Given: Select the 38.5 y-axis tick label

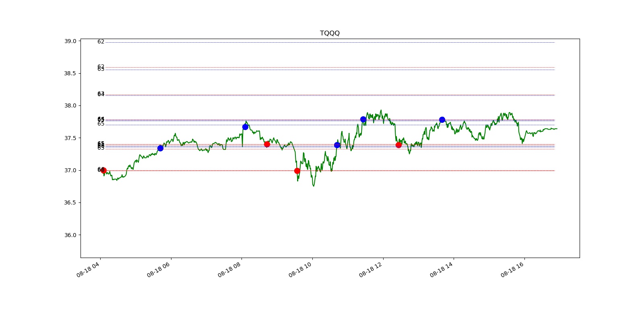Looking at the screenshot, I should pyautogui.click(x=70, y=73).
